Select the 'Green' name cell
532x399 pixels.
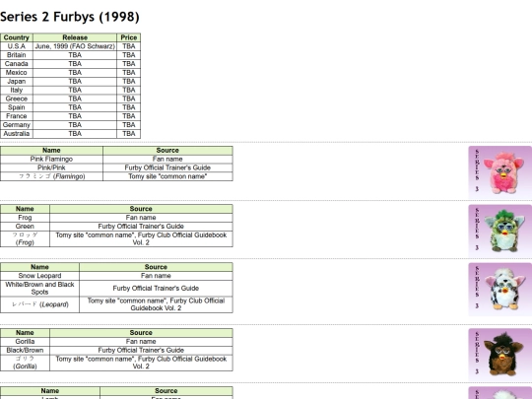25,227
